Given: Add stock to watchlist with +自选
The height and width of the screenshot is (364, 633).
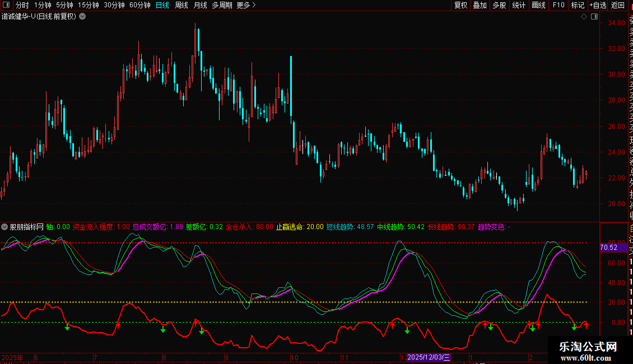Looking at the screenshot, I should 598,5.
